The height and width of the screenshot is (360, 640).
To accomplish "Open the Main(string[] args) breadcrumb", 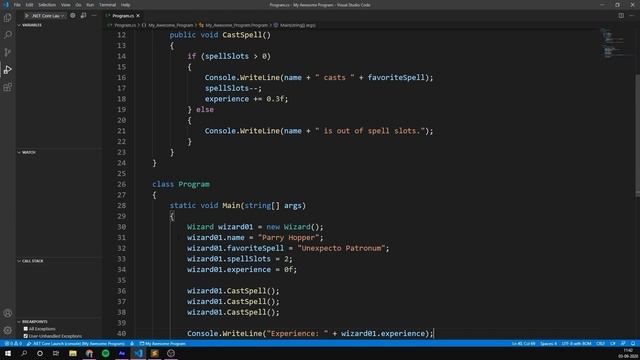I will [x=295, y=25].
